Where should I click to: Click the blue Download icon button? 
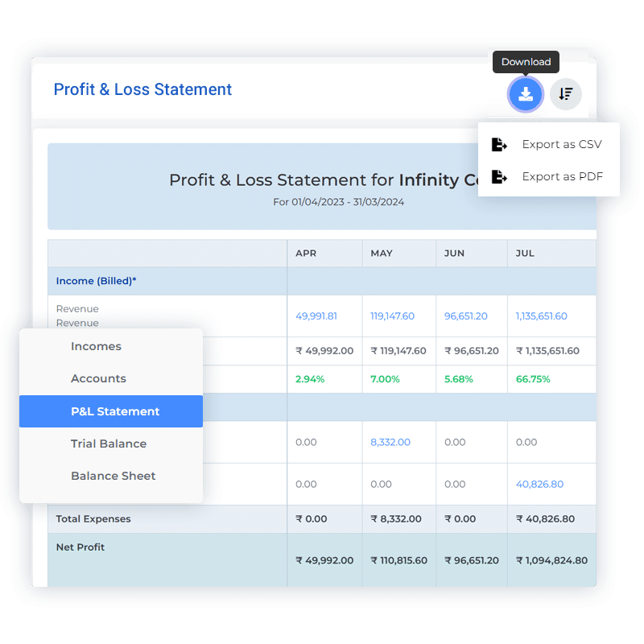pos(525,94)
